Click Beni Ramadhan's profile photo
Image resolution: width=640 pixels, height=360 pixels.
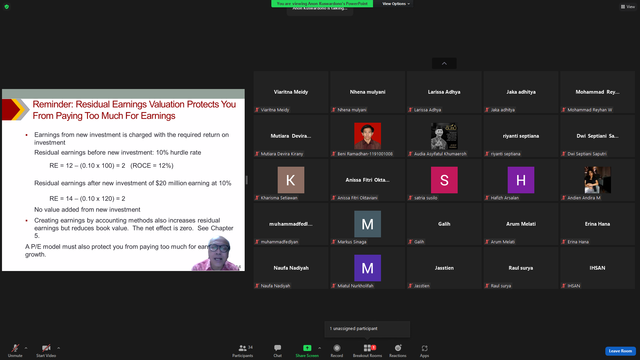[367, 136]
